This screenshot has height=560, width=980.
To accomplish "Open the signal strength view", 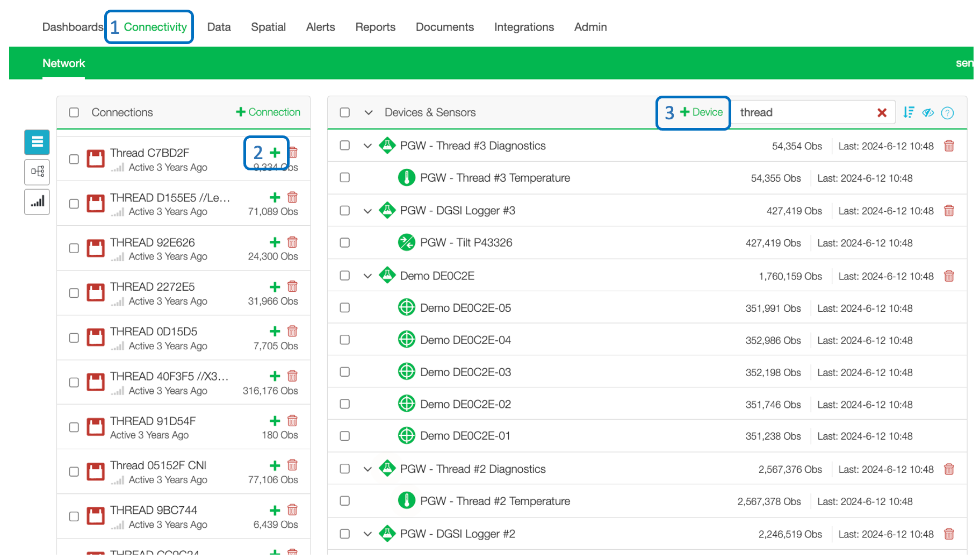I will [x=36, y=202].
